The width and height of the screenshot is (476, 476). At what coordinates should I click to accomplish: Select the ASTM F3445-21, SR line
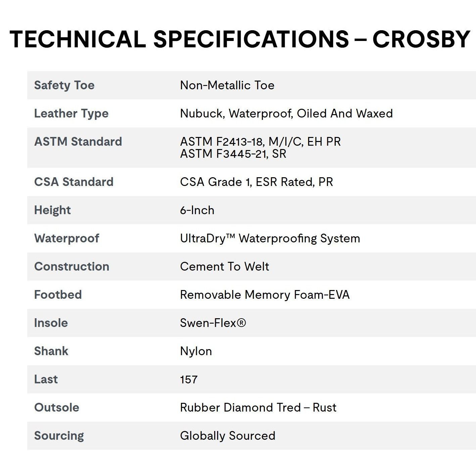(x=233, y=154)
